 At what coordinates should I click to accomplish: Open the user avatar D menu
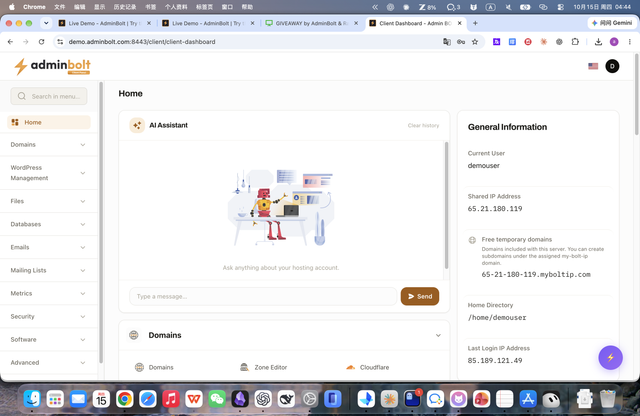(x=612, y=66)
